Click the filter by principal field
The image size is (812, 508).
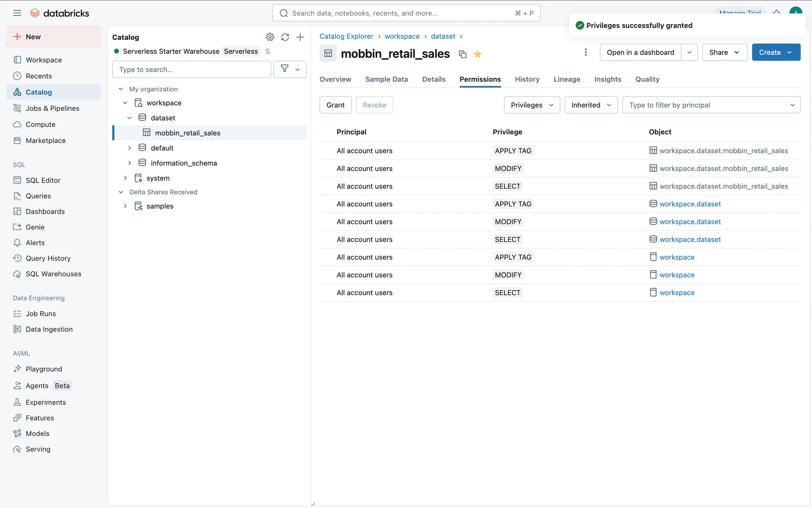[706, 105]
